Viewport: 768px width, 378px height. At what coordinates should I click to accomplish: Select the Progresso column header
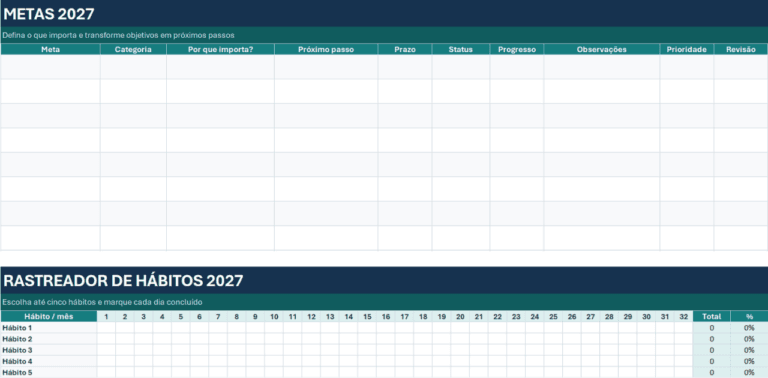tap(517, 49)
